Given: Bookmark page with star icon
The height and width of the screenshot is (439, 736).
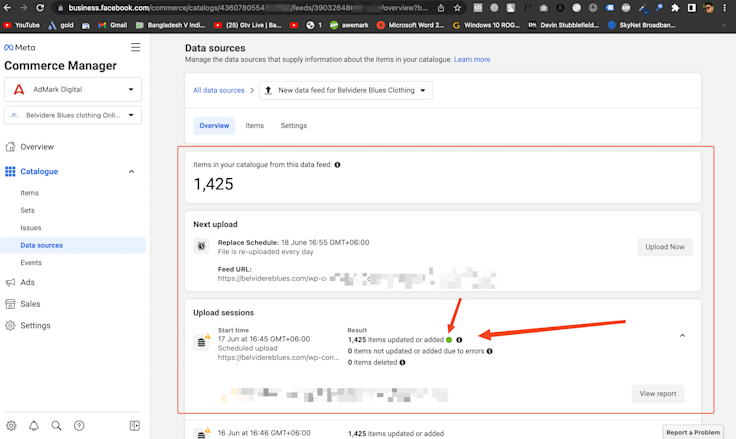Looking at the screenshot, I should pos(457,8).
